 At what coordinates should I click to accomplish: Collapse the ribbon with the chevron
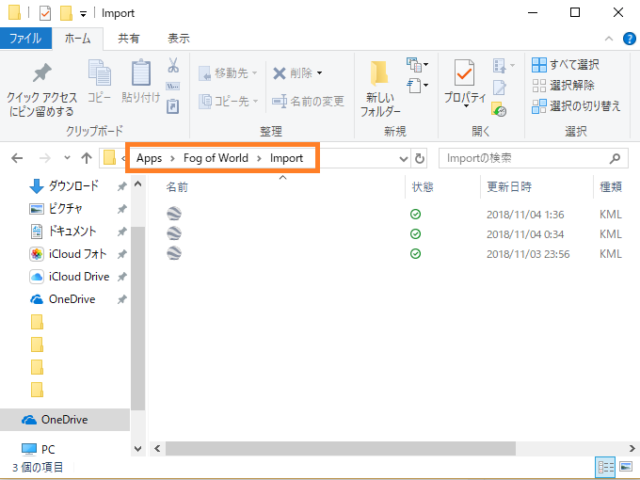tap(607, 38)
